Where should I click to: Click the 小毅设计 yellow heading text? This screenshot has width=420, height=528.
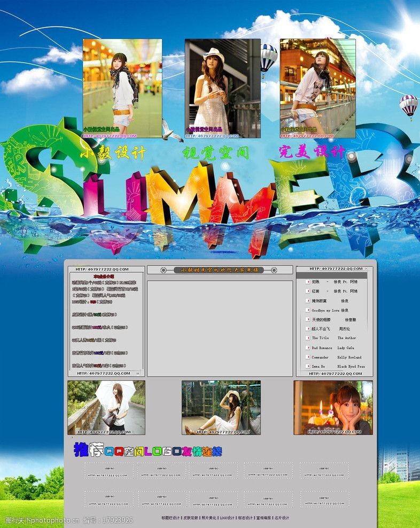(x=113, y=153)
